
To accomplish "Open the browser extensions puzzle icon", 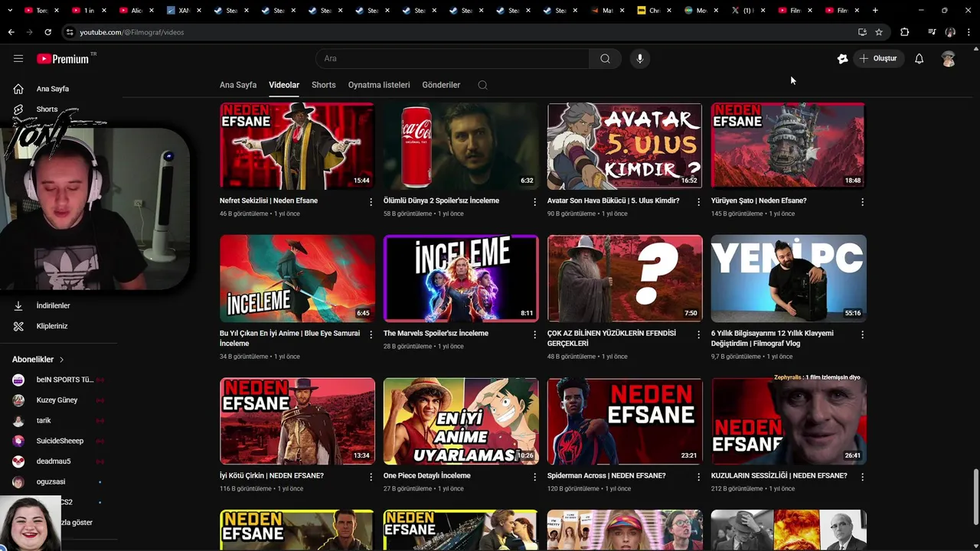I will (x=905, y=32).
